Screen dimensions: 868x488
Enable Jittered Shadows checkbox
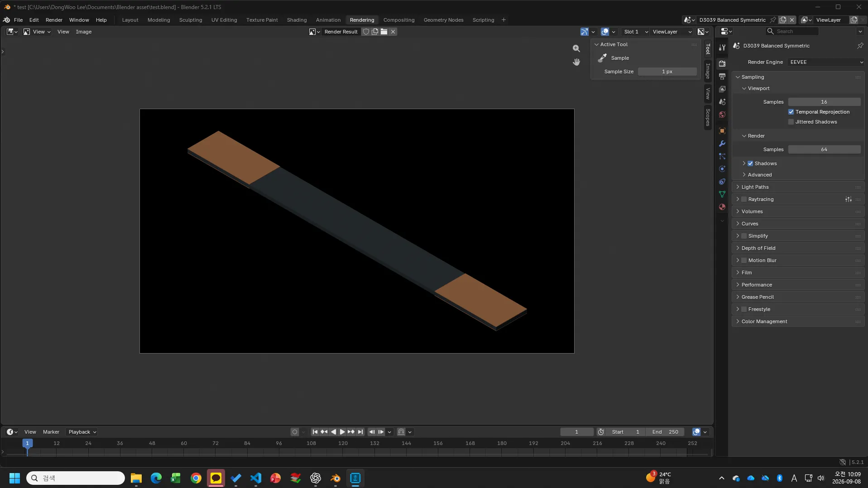pos(791,122)
